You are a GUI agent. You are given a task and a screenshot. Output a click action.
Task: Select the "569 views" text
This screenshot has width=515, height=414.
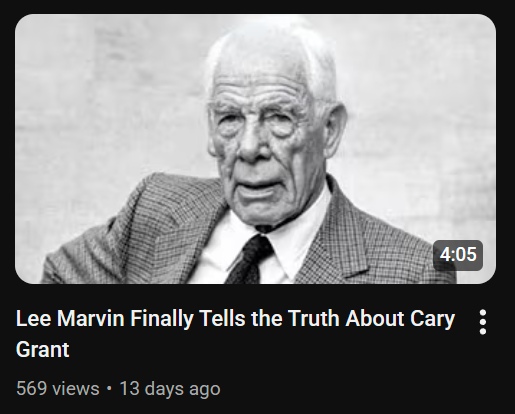pyautogui.click(x=58, y=388)
